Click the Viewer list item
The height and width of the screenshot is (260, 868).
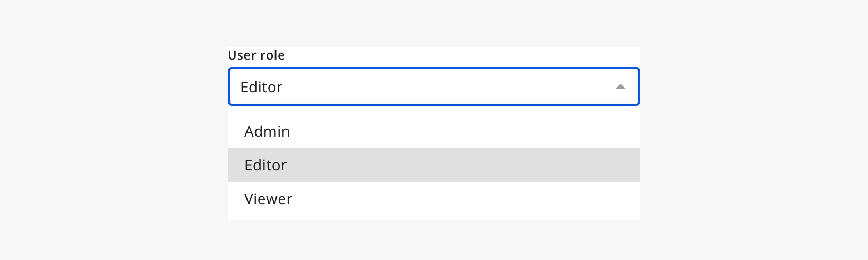pos(434,199)
